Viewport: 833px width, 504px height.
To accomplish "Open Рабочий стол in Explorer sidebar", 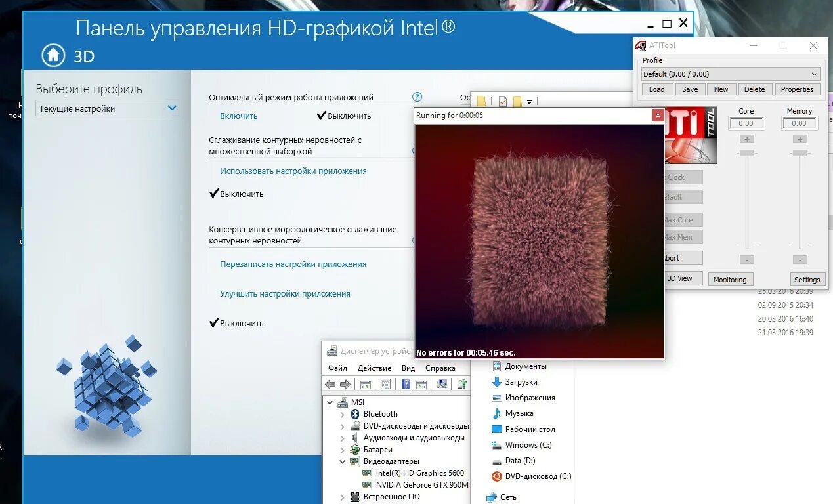I will click(x=523, y=429).
